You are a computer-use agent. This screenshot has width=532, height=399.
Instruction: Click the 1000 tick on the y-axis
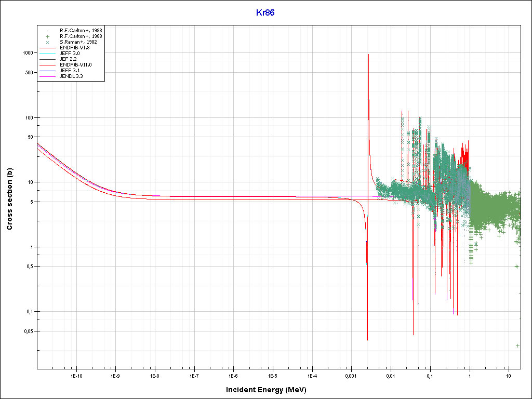click(x=28, y=53)
